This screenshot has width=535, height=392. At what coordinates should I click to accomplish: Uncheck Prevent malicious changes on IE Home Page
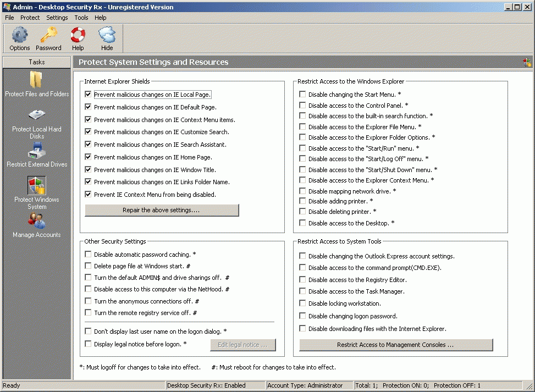click(88, 157)
